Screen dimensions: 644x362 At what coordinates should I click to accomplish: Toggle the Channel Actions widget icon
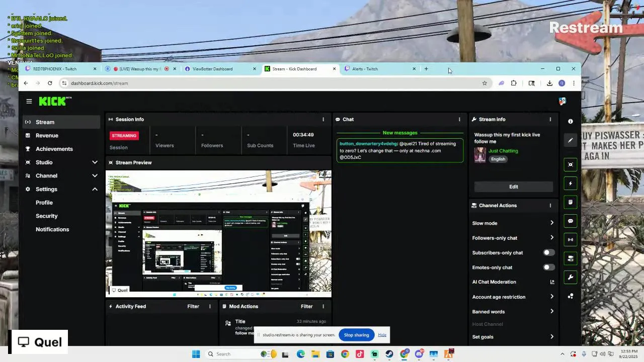[x=571, y=258]
